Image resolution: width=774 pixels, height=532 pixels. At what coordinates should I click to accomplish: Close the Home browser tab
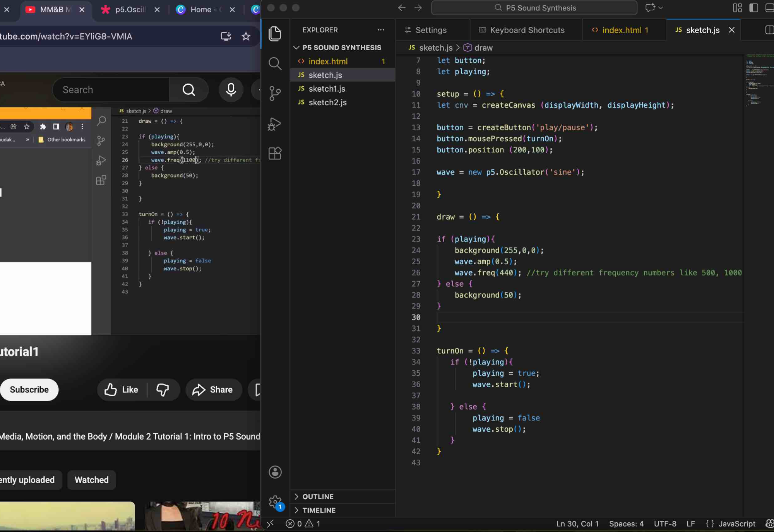coord(232,10)
